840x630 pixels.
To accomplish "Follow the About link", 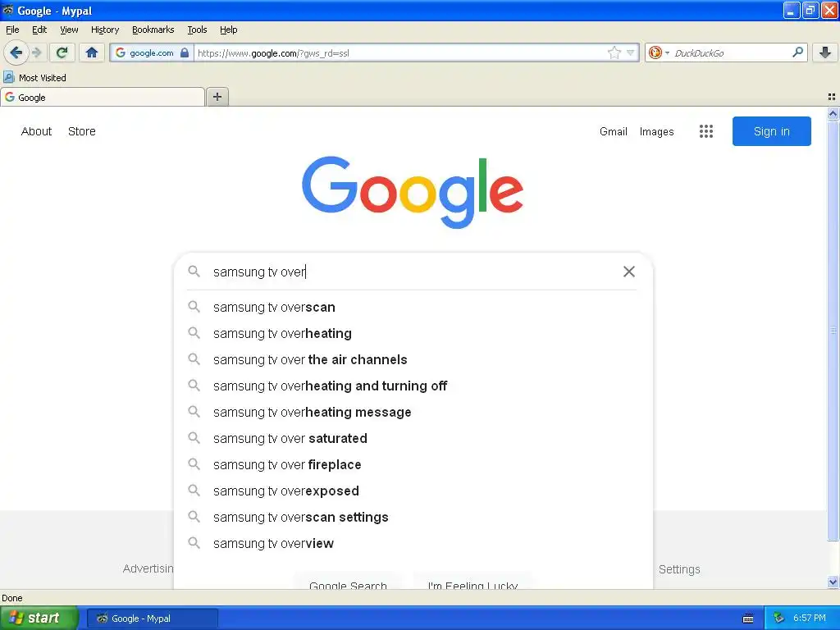I will click(x=36, y=131).
